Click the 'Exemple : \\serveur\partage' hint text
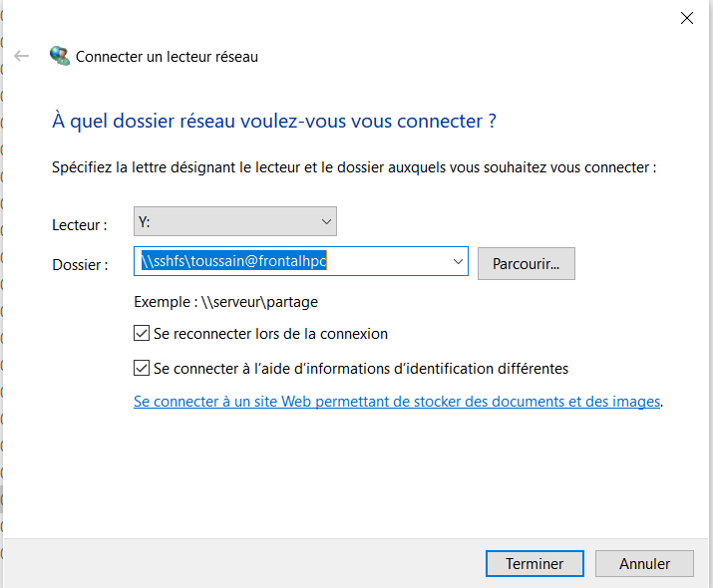713x588 pixels. coord(225,301)
